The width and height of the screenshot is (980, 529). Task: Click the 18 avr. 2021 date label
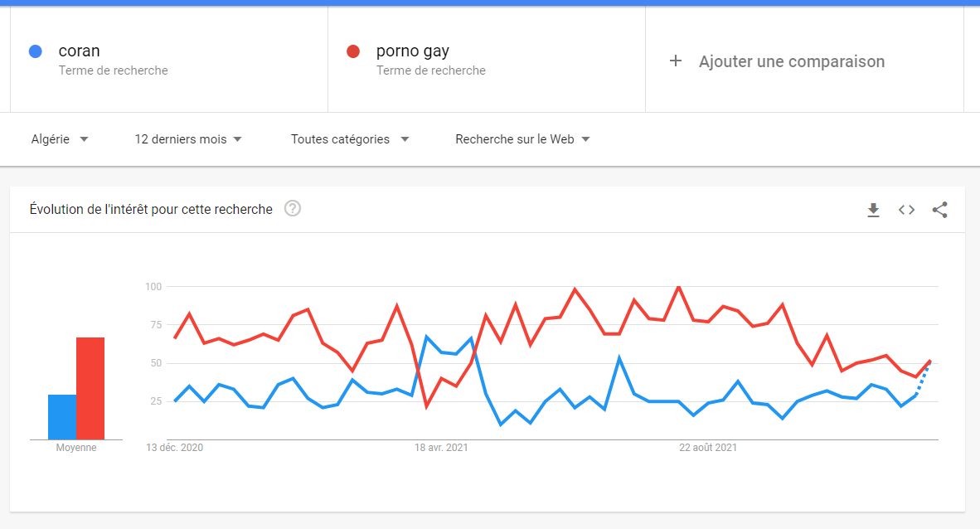click(441, 448)
